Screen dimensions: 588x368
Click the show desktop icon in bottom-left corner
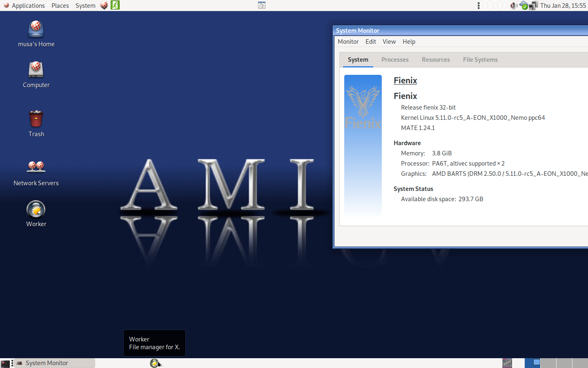5,363
